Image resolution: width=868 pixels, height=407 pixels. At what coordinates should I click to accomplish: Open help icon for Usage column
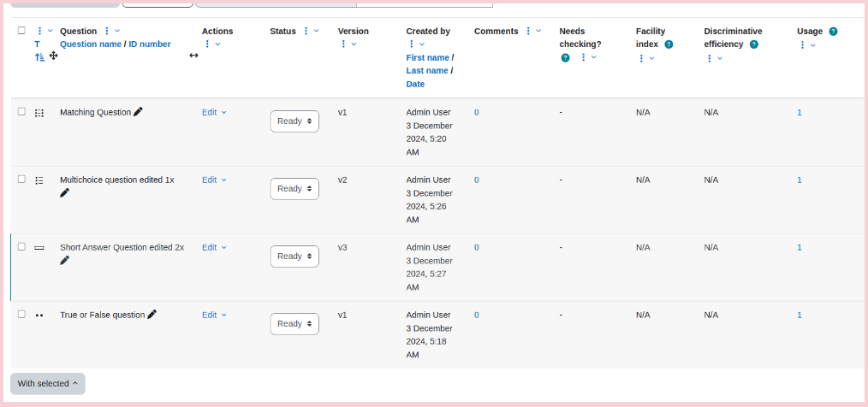click(833, 31)
